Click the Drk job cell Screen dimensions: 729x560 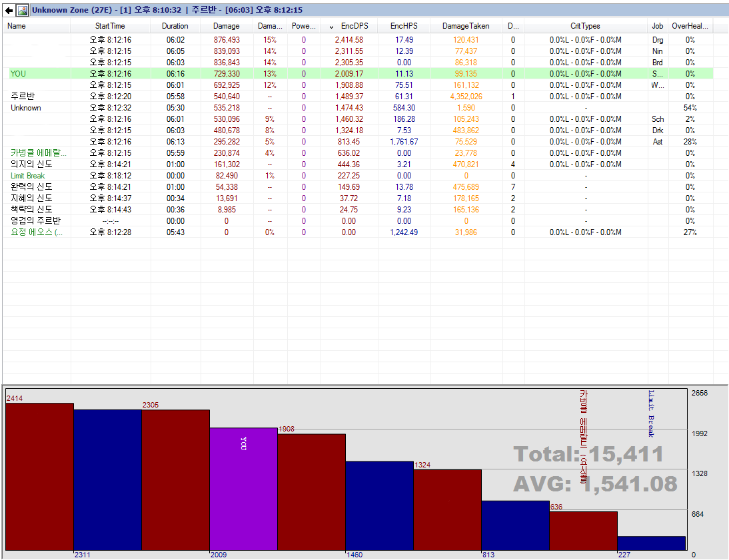tap(657, 130)
